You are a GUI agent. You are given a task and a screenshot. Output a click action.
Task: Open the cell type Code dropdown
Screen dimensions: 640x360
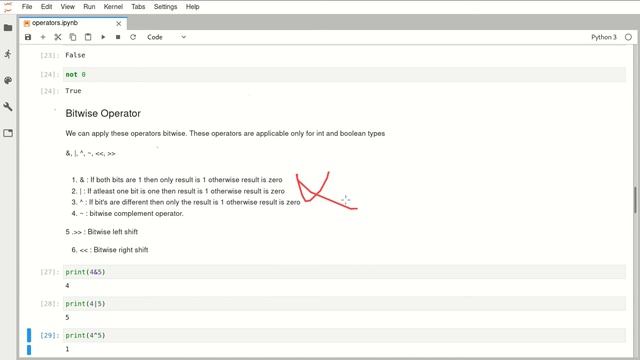point(166,37)
